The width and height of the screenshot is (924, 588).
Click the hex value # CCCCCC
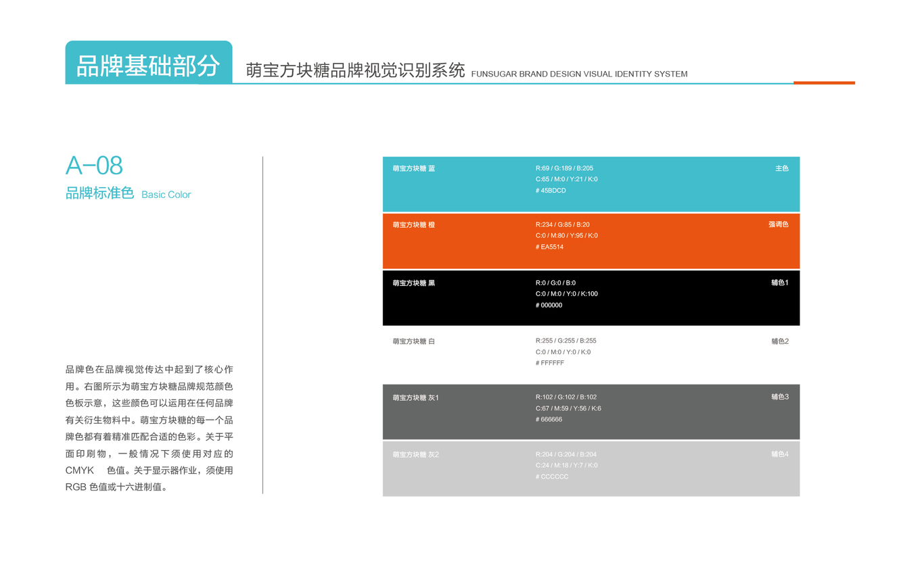552,476
